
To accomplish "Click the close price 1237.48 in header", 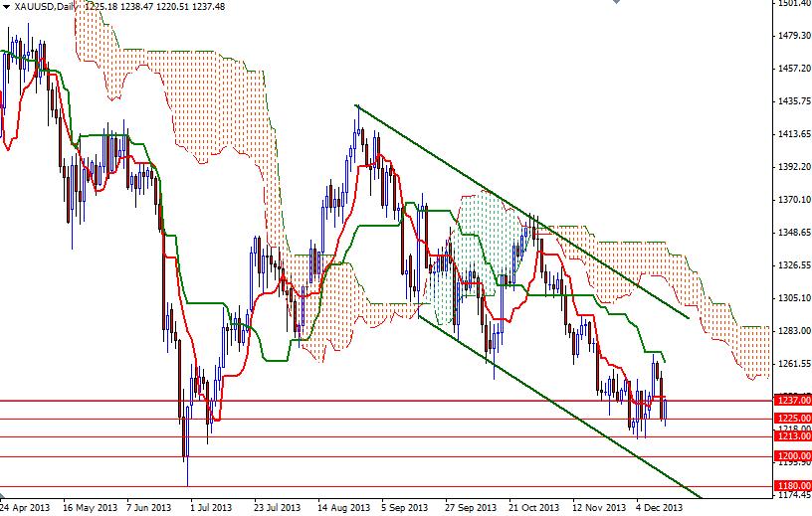I will 209,7.
